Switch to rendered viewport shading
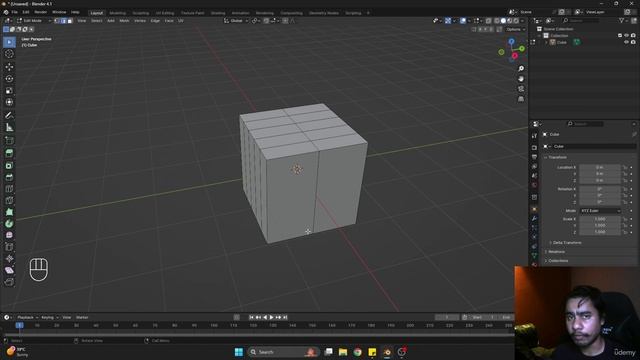 [x=516, y=20]
